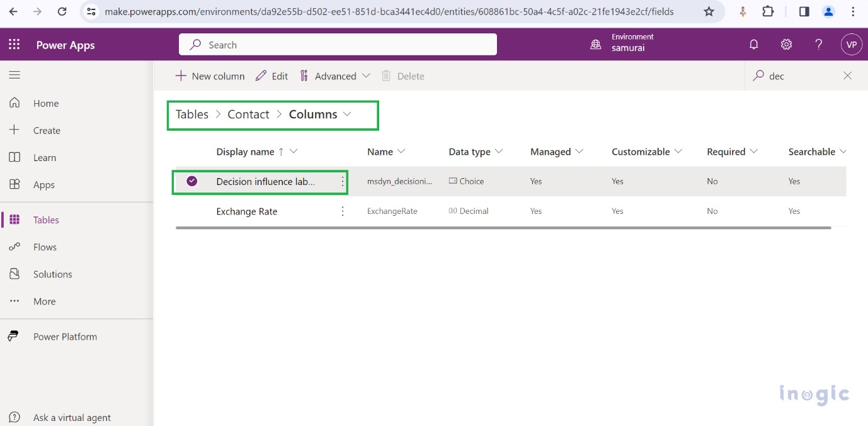Open the notifications bell

tap(753, 45)
